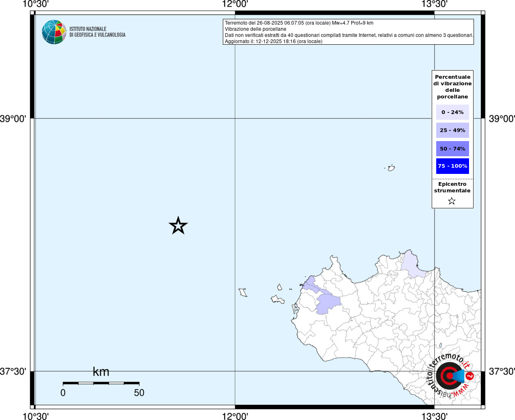Pick the 75 - 100% legend swatch
Screen dimensions: 515x420
click(452, 166)
